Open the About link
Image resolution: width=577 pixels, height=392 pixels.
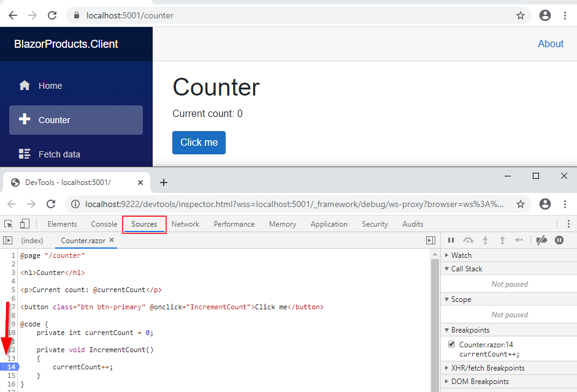pyautogui.click(x=550, y=44)
